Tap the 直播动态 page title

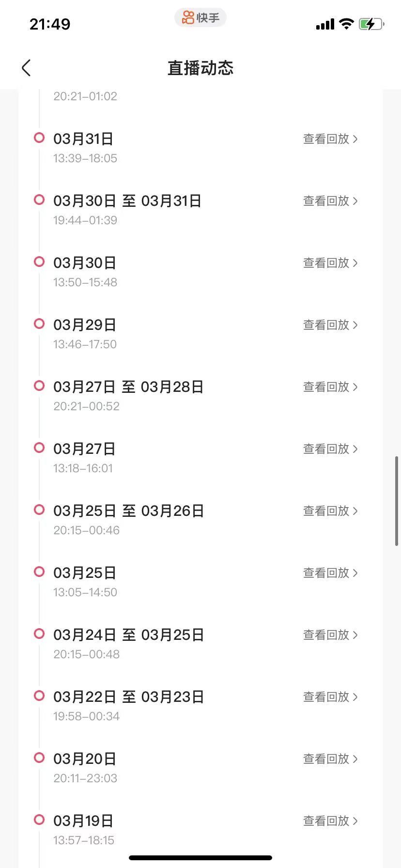click(200, 68)
